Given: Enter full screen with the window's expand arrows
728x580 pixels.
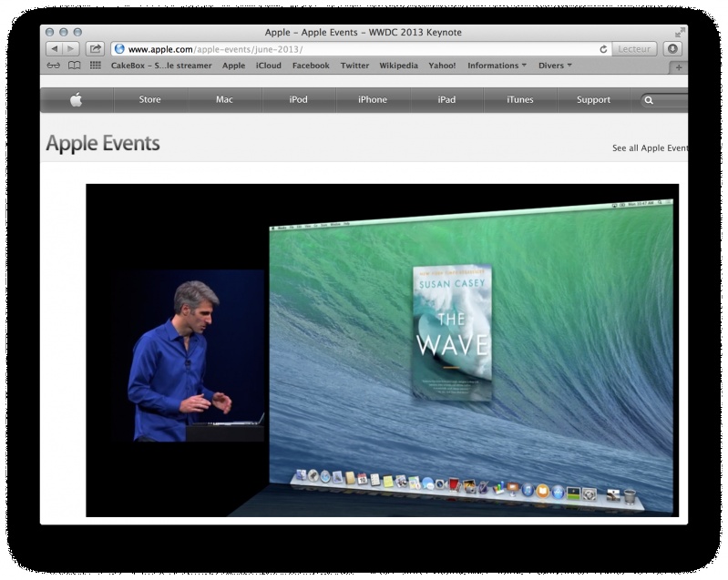Looking at the screenshot, I should pyautogui.click(x=680, y=33).
